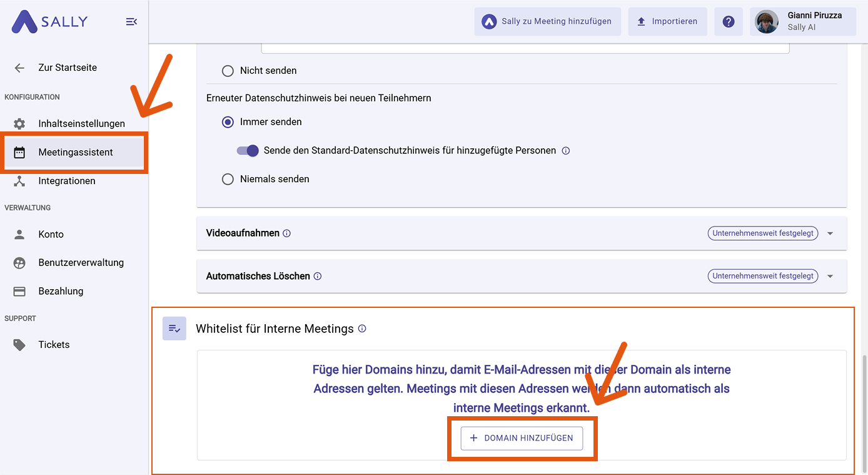
Task: Expand the Videoaufnahmen section arrow
Action: [x=830, y=233]
